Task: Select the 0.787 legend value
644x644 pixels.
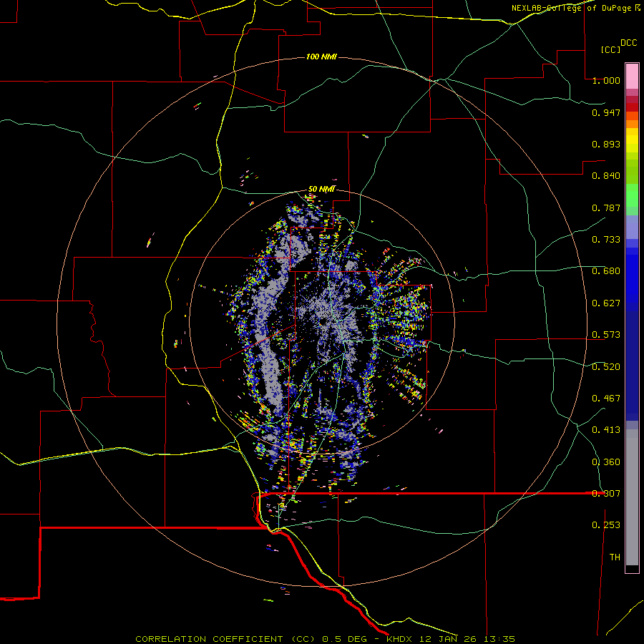Action: (606, 208)
